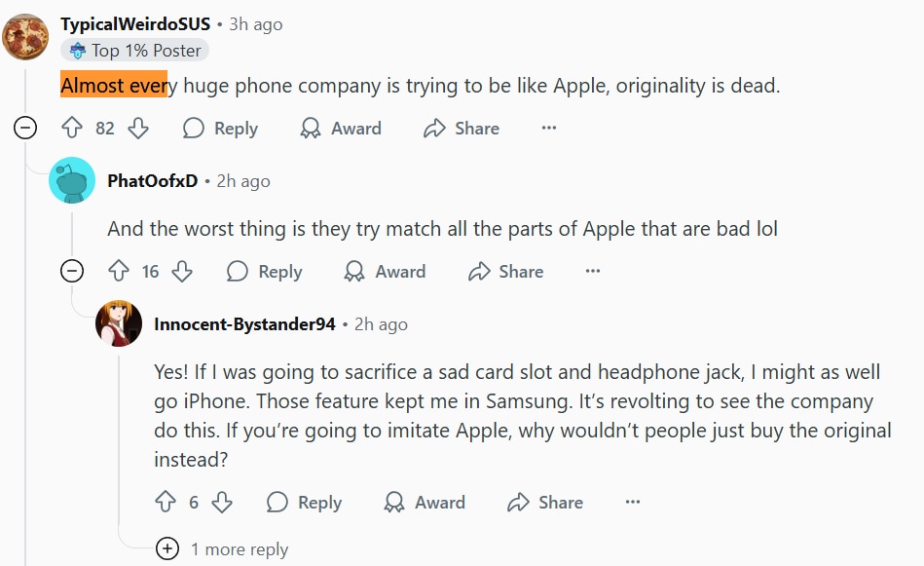Click Innocent-Bystander94's avatar image

point(119,323)
